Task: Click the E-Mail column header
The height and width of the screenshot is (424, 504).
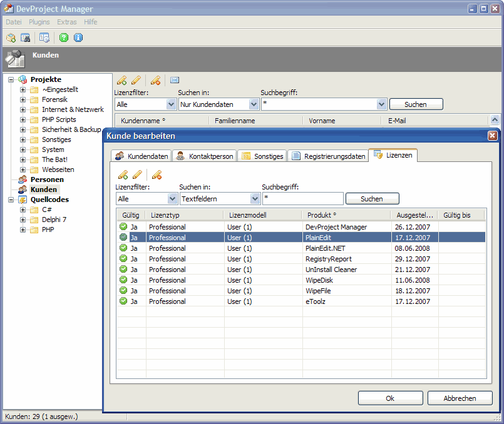Action: coord(435,121)
